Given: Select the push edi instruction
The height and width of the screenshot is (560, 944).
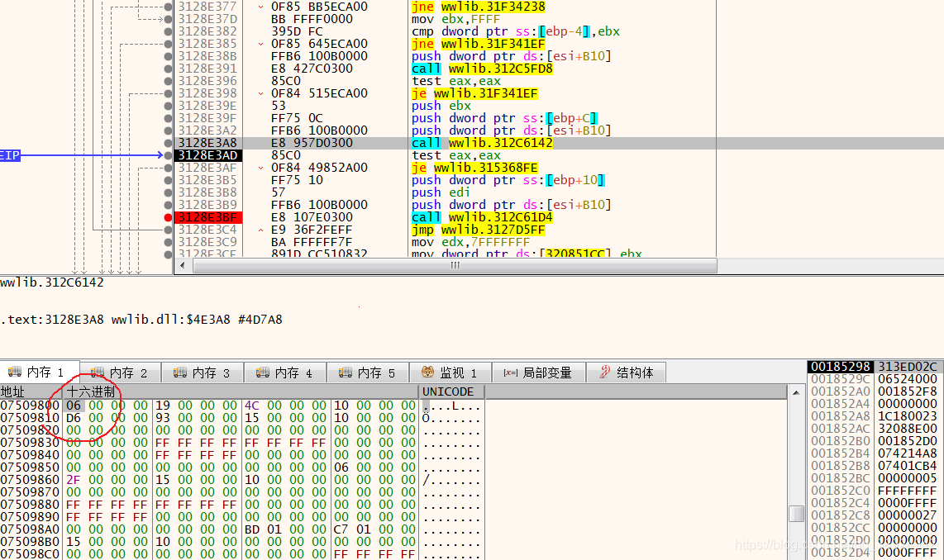Looking at the screenshot, I should point(440,192).
